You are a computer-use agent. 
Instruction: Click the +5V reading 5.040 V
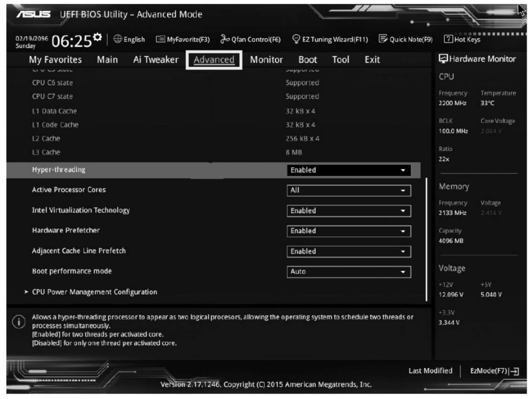point(491,295)
